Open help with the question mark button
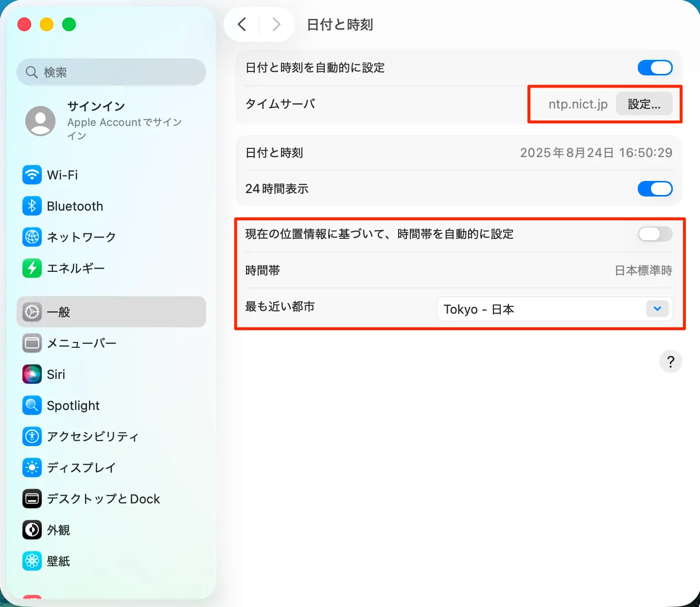Viewport: 700px width, 607px height. [670, 362]
